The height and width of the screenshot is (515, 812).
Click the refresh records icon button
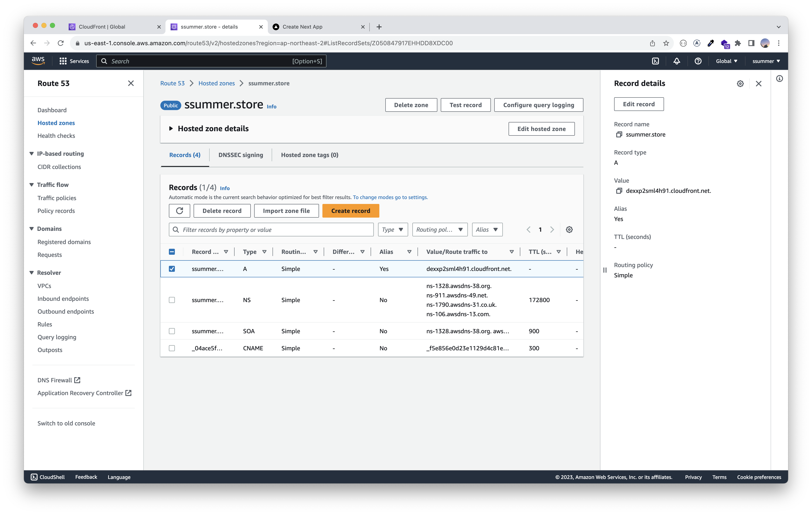[179, 211]
